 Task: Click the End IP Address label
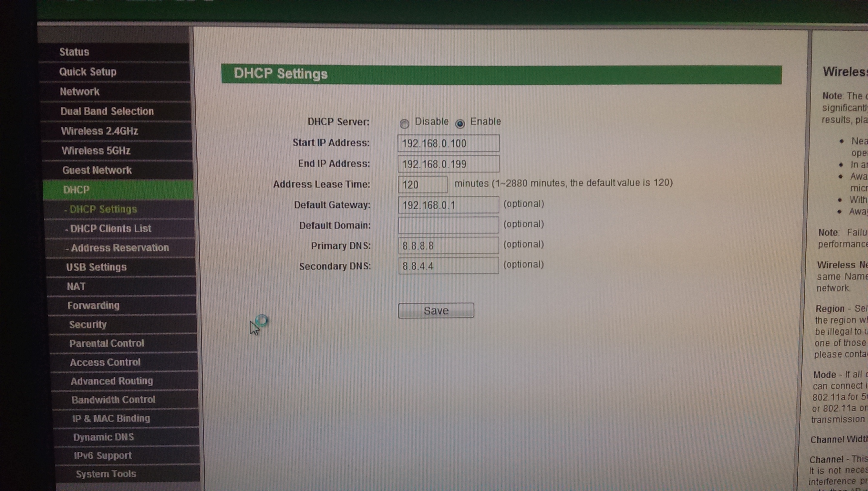coord(334,163)
